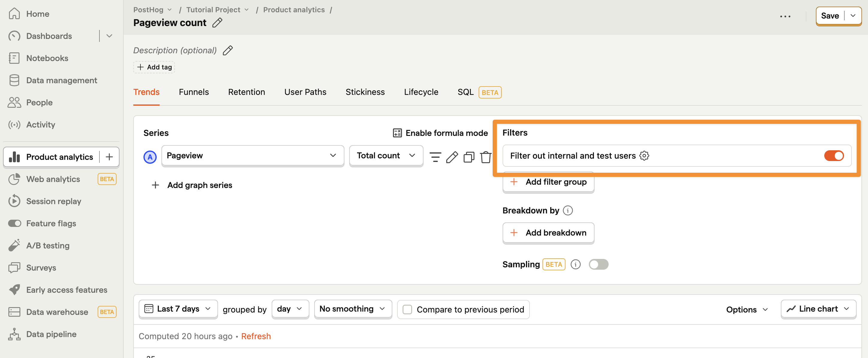Go to Data management

(61, 80)
